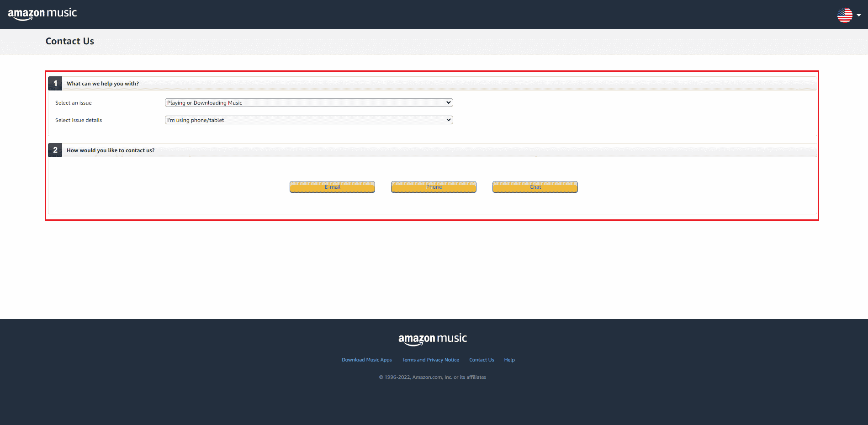This screenshot has height=425, width=868.
Task: Open Download Music Apps footer link
Action: 367,360
